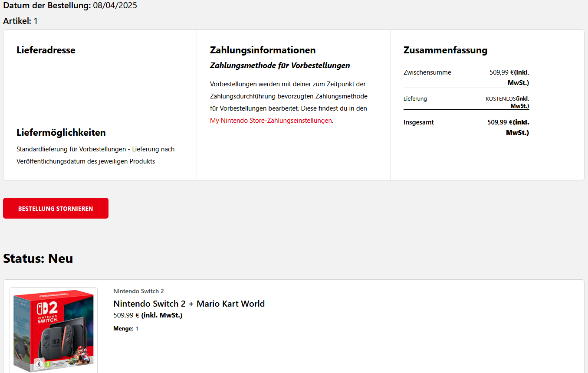Screen dimensions: 588x373
Task: Select the order date 08/04/2025 text
Action: 115,6
